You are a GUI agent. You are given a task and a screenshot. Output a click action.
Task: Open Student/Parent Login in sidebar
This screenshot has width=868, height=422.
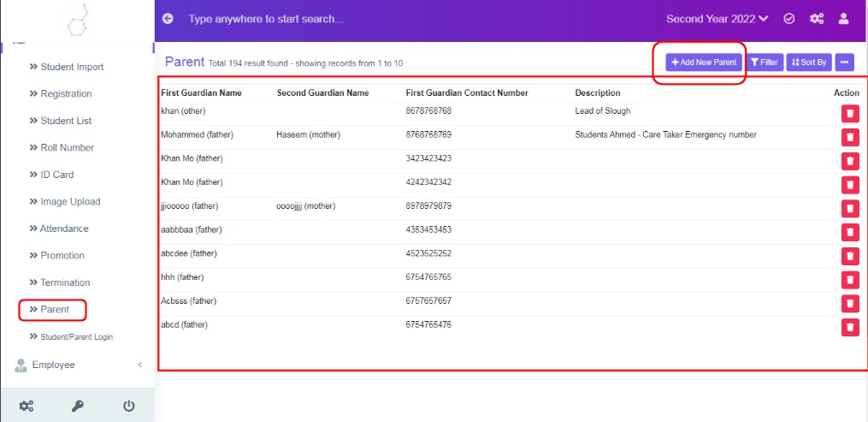click(71, 336)
